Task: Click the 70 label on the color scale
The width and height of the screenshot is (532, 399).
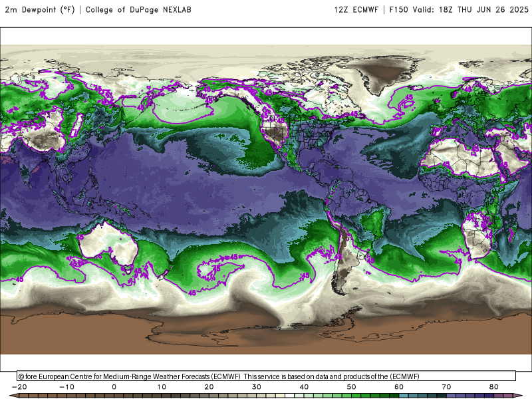Action: click(446, 387)
